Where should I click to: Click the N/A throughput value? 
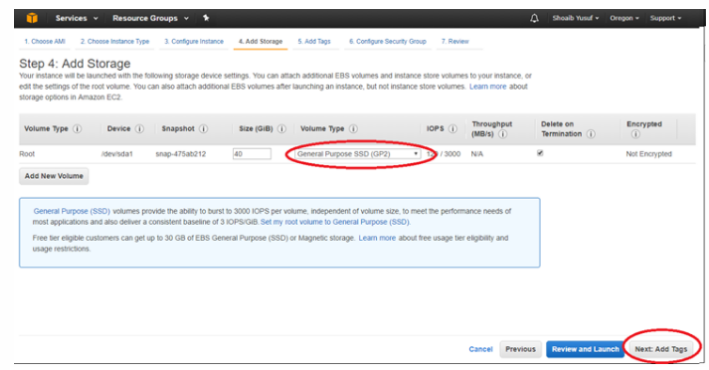477,154
